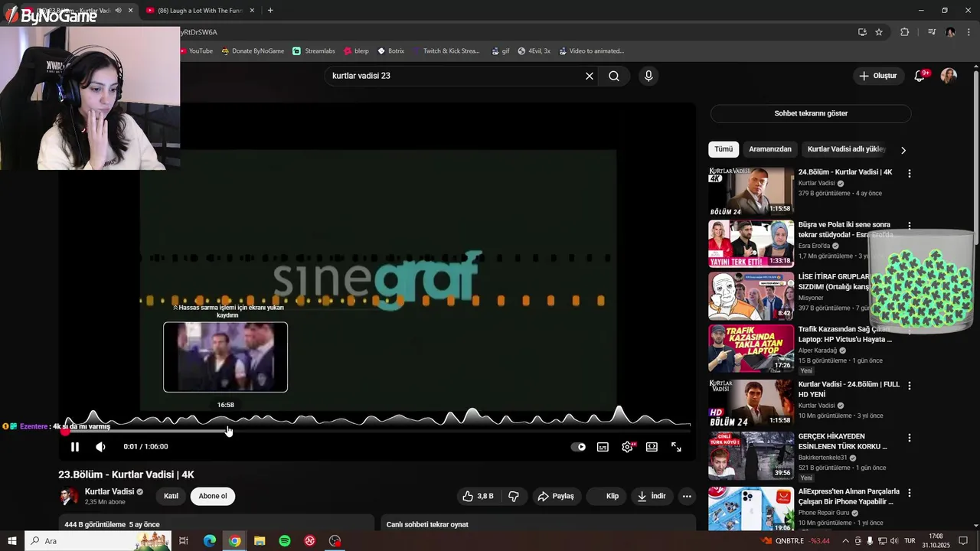The height and width of the screenshot is (551, 980).
Task: Open Lise İtiraf Grupları video thumbnail
Action: [x=751, y=297]
